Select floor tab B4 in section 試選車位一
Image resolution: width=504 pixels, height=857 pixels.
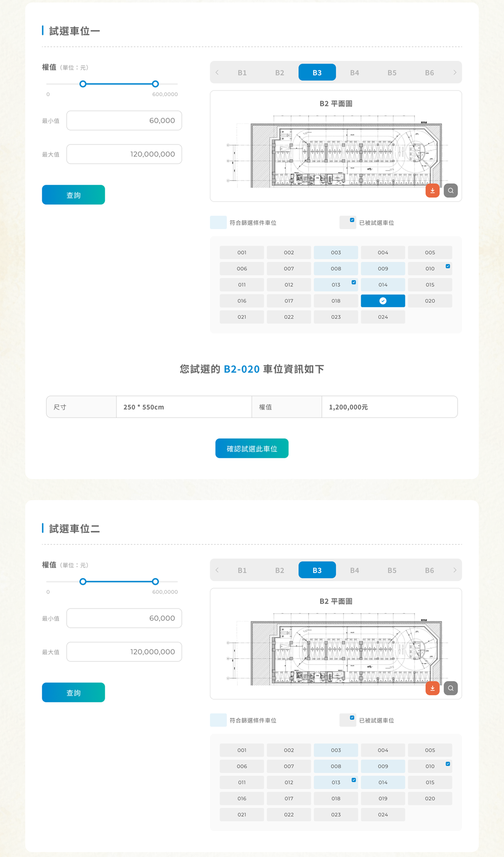click(355, 72)
